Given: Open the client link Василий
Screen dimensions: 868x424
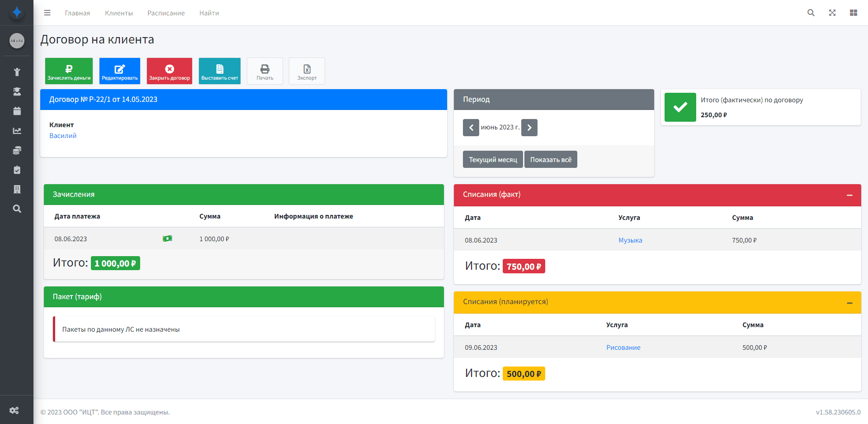Looking at the screenshot, I should coord(63,136).
